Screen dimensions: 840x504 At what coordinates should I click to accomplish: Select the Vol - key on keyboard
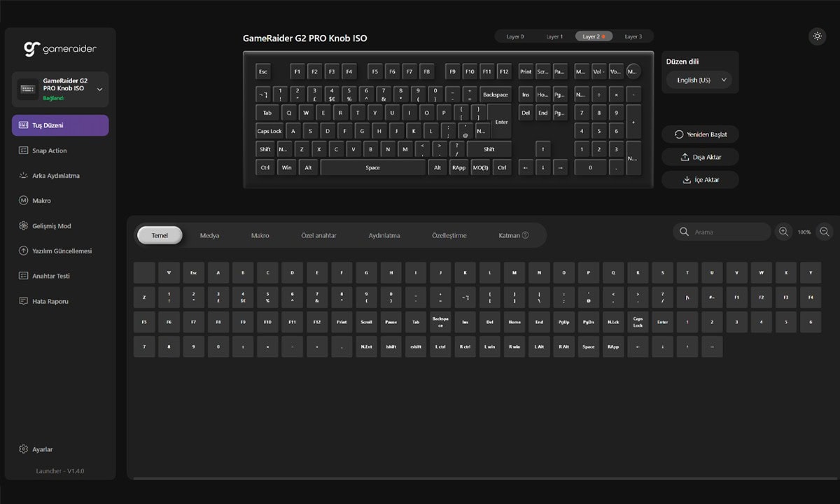[x=599, y=71]
